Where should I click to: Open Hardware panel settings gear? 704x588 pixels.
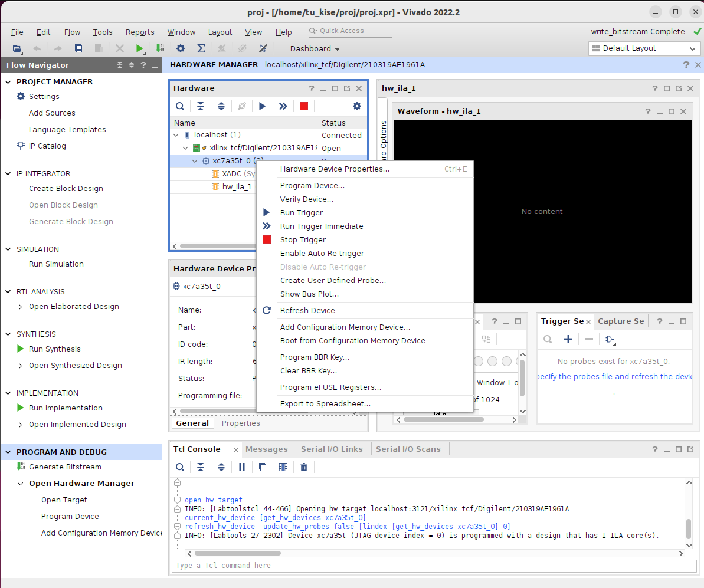(357, 106)
